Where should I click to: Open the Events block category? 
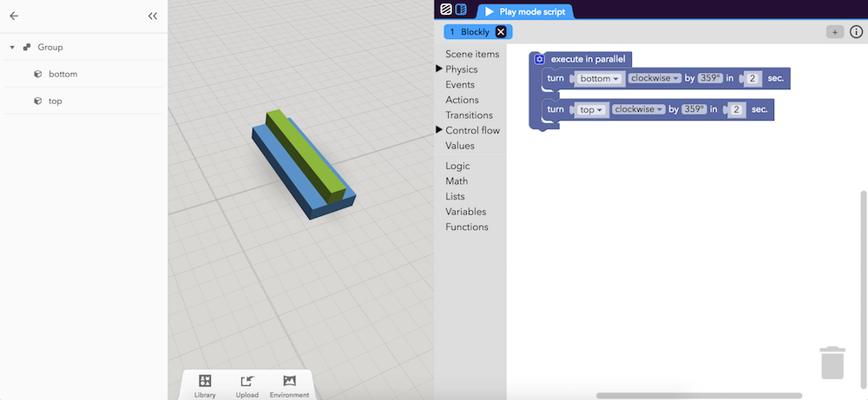pos(460,85)
